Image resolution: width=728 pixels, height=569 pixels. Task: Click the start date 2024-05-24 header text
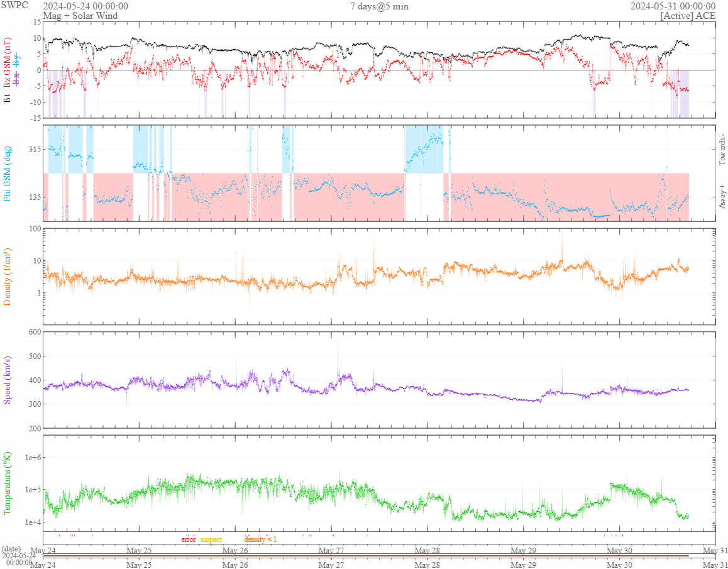point(85,6)
